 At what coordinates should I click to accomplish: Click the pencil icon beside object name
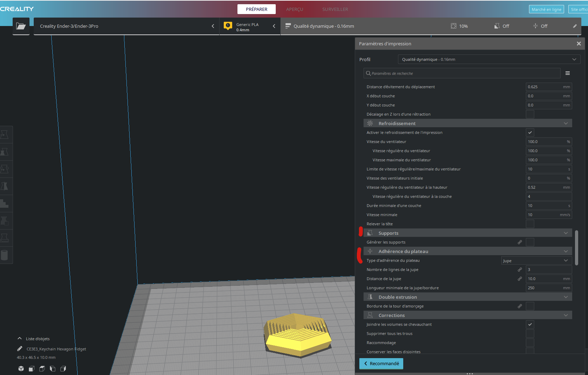click(20, 349)
